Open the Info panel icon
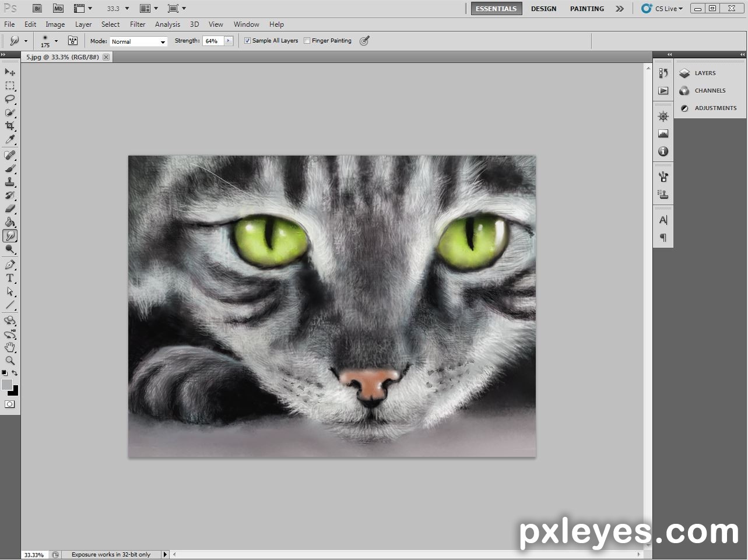The image size is (748, 560). coord(663,151)
